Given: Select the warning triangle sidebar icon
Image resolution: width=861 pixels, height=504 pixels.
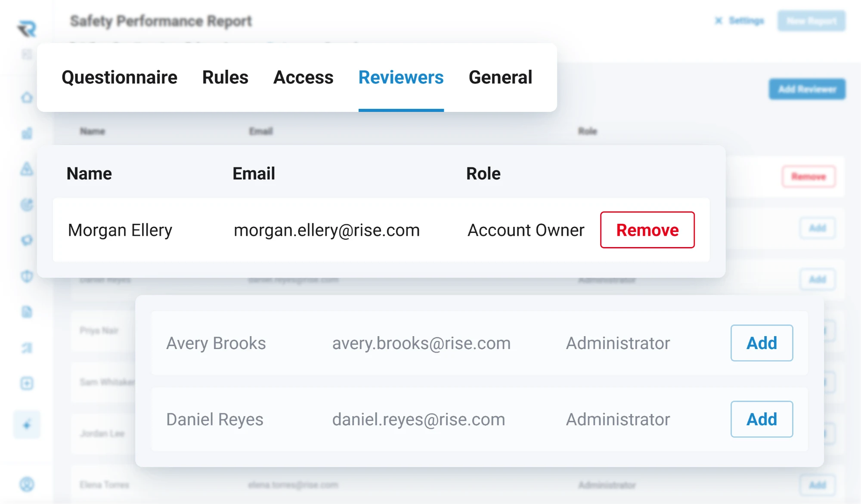Looking at the screenshot, I should pyautogui.click(x=27, y=169).
